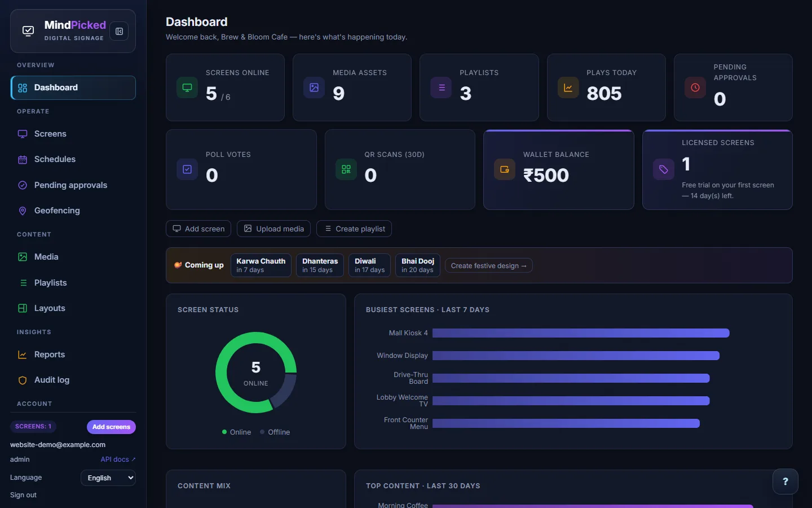Click the Pending approvals check-circle icon
The height and width of the screenshot is (508, 812).
click(23, 185)
